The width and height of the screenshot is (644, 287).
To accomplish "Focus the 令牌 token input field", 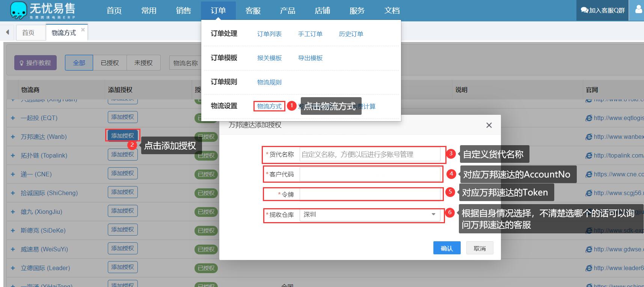I will click(370, 194).
